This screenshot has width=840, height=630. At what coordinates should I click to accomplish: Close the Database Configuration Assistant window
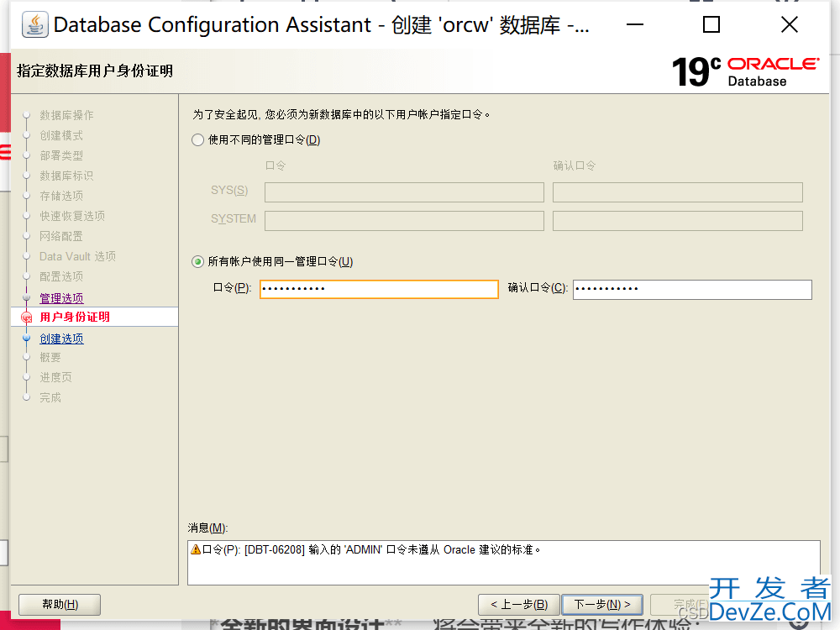click(x=789, y=24)
